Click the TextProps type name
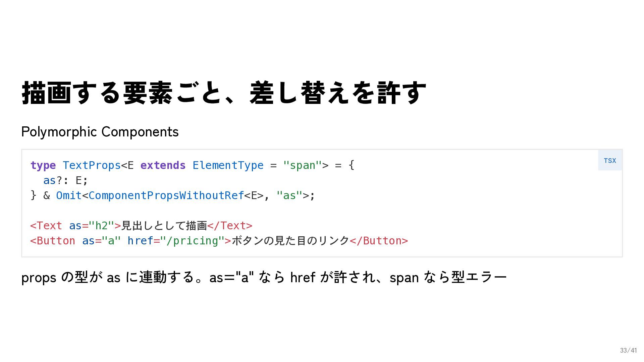The image size is (644, 362). (92, 165)
